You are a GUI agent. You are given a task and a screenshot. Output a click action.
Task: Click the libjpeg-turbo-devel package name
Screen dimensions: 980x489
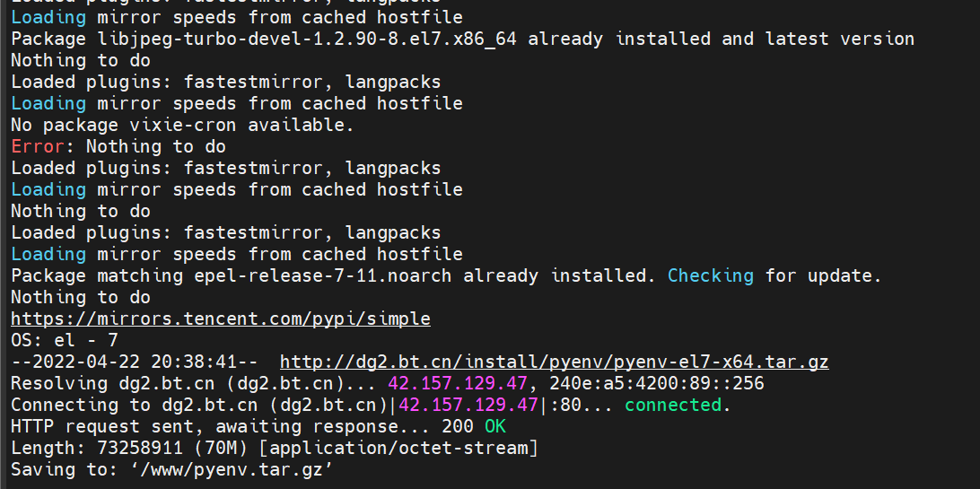pos(308,39)
